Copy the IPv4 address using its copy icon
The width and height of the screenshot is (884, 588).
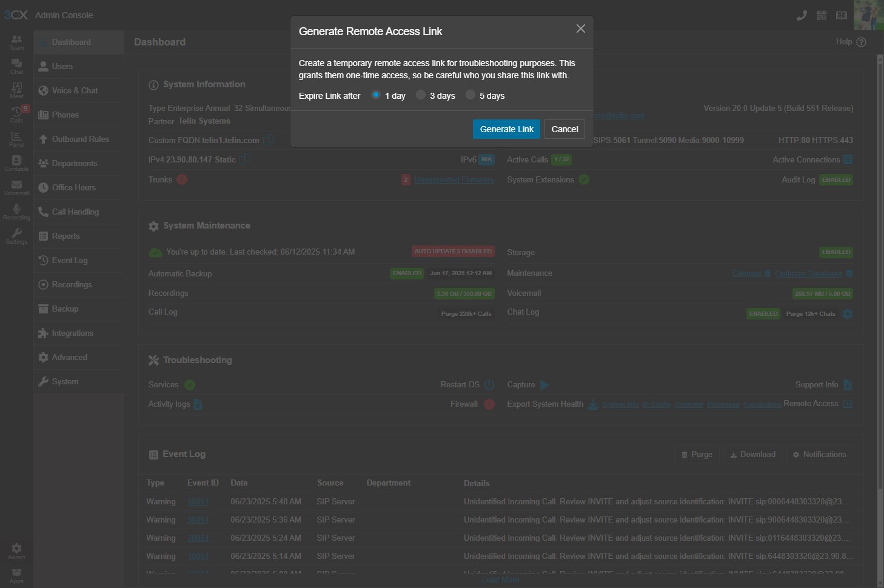(x=245, y=159)
